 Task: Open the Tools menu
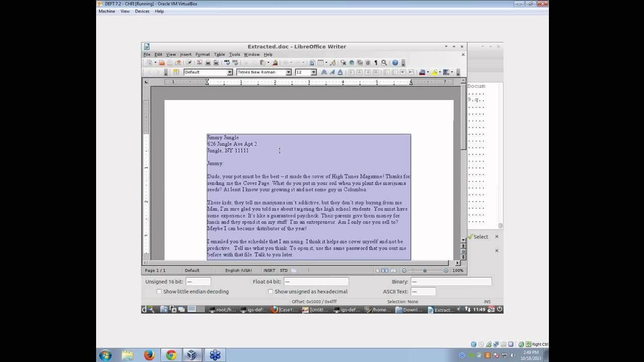tap(234, 54)
